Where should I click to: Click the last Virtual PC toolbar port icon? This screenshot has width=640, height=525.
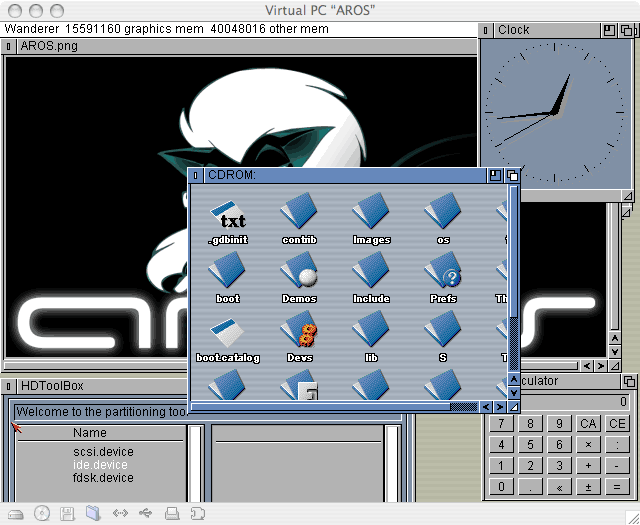click(x=198, y=513)
